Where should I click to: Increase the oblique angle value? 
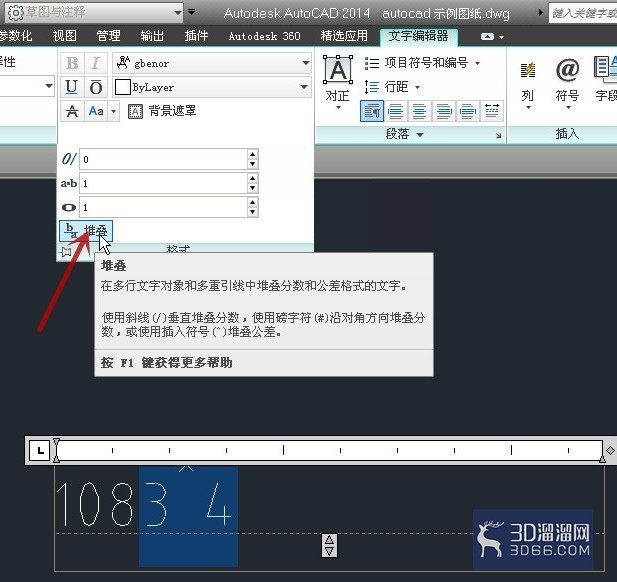click(x=253, y=154)
